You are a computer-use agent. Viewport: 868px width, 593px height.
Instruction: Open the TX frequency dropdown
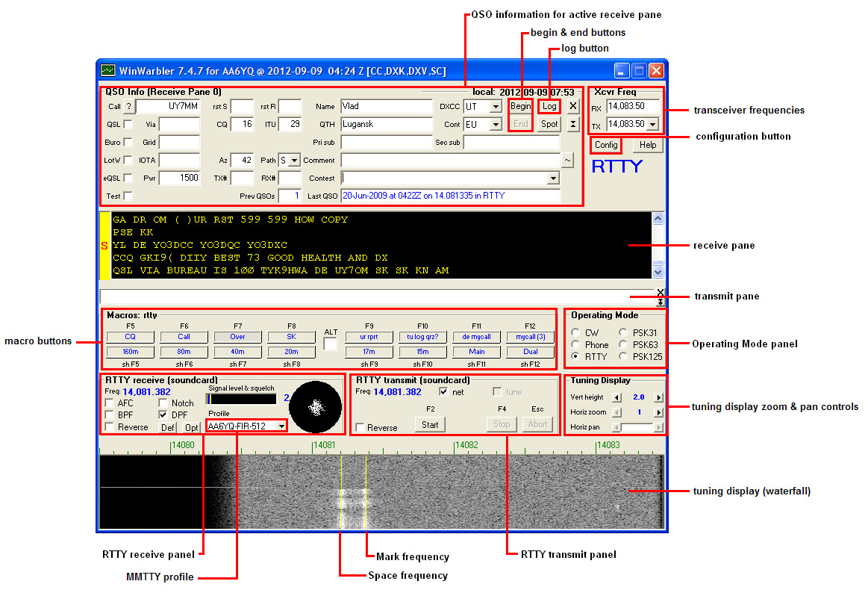click(653, 124)
